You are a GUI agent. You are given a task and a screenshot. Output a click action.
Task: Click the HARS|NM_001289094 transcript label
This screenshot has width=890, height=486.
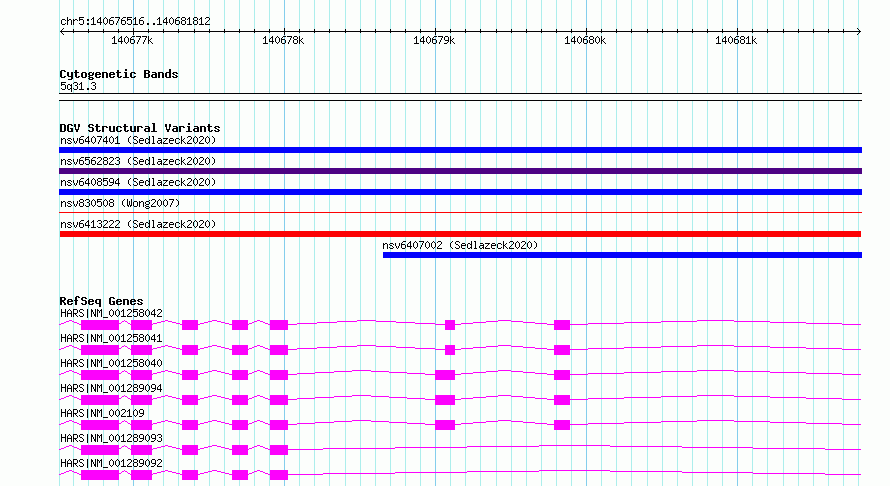point(111,388)
